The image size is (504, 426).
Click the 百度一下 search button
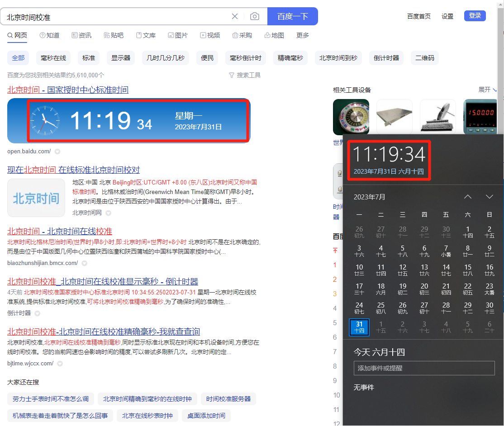(292, 17)
